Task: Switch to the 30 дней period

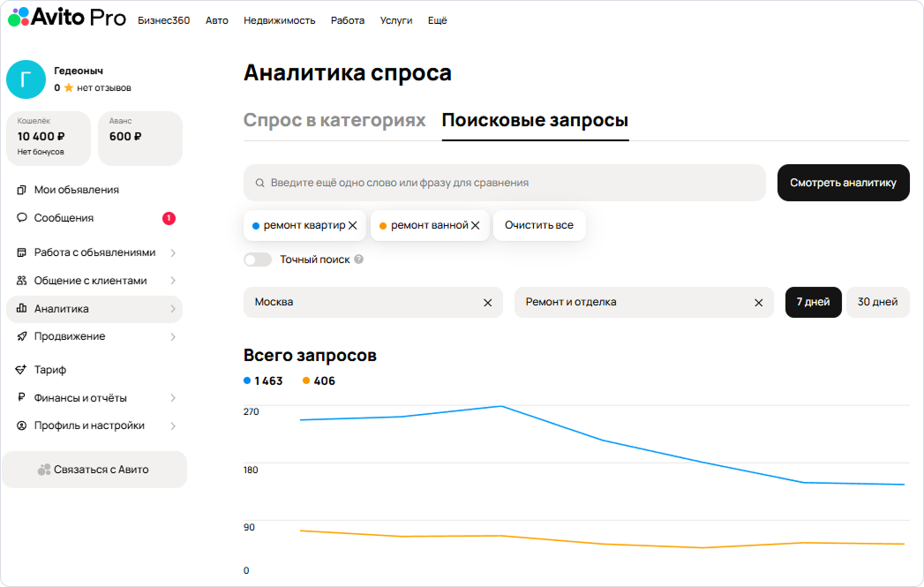Action: click(x=877, y=302)
